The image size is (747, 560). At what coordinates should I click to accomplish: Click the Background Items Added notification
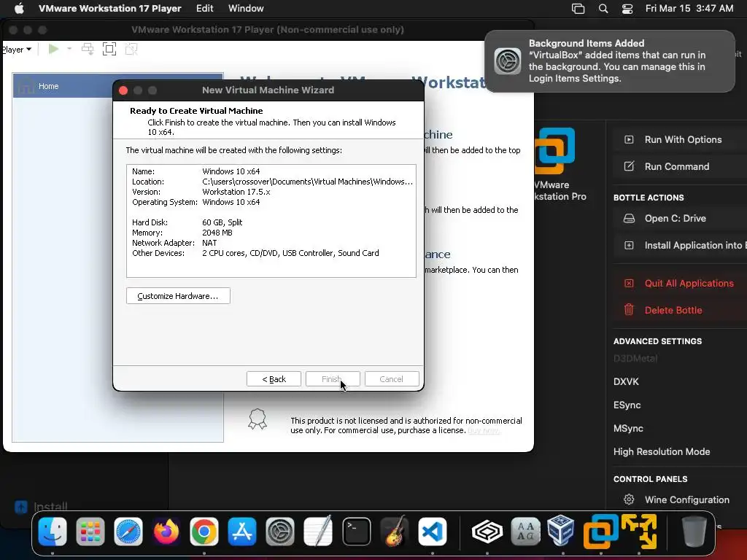coord(610,61)
